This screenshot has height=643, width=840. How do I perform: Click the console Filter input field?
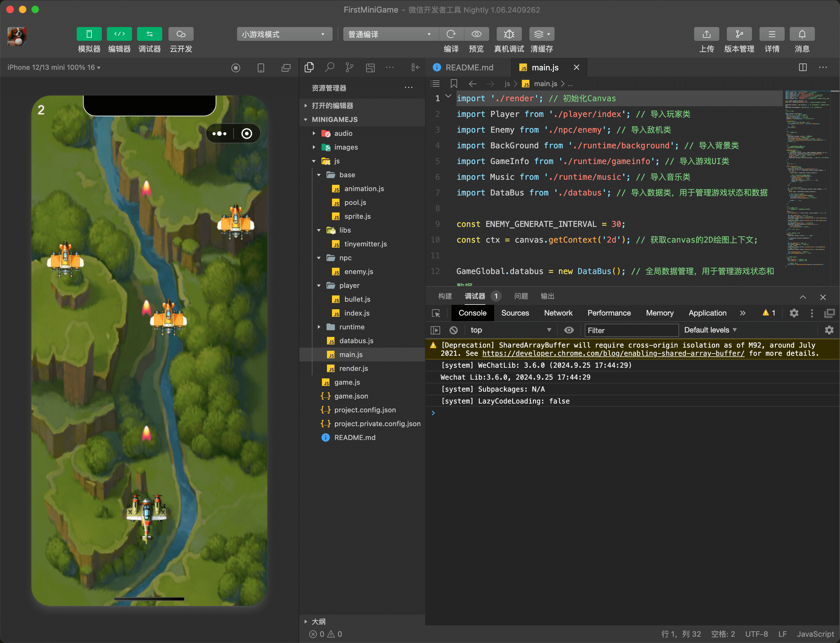pos(631,330)
